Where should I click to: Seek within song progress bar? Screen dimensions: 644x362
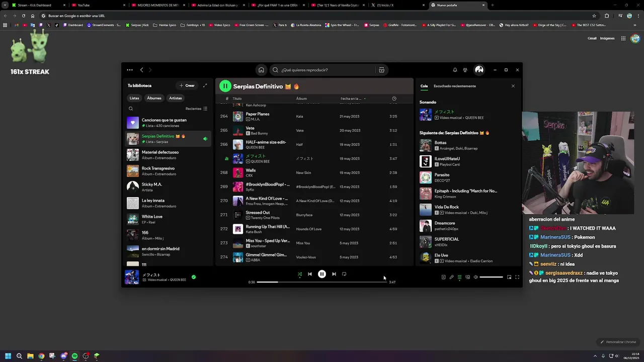(x=322, y=282)
